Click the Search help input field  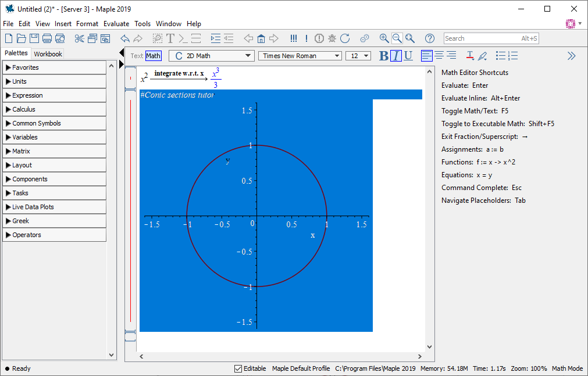[491, 38]
